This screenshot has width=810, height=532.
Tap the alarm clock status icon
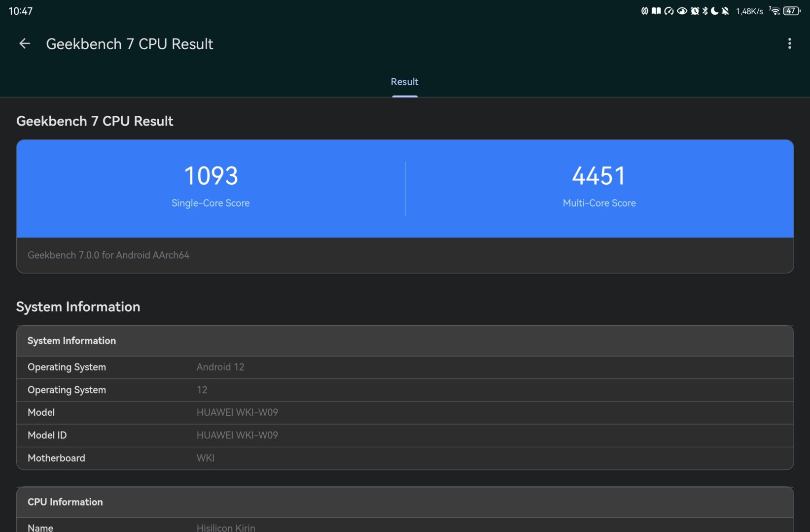coord(695,11)
